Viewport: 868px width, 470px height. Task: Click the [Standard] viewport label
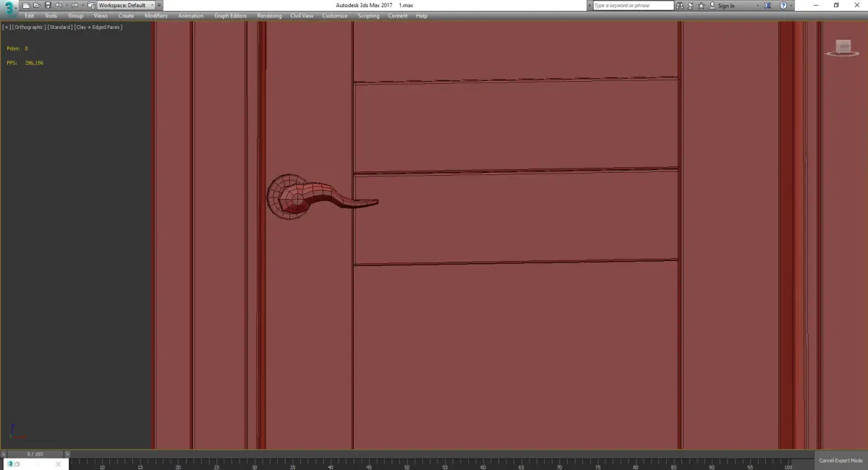coord(60,27)
